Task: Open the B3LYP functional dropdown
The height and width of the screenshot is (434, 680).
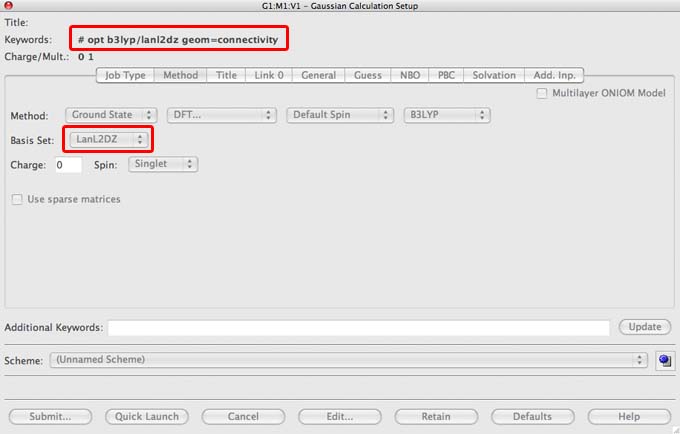Action: point(447,115)
